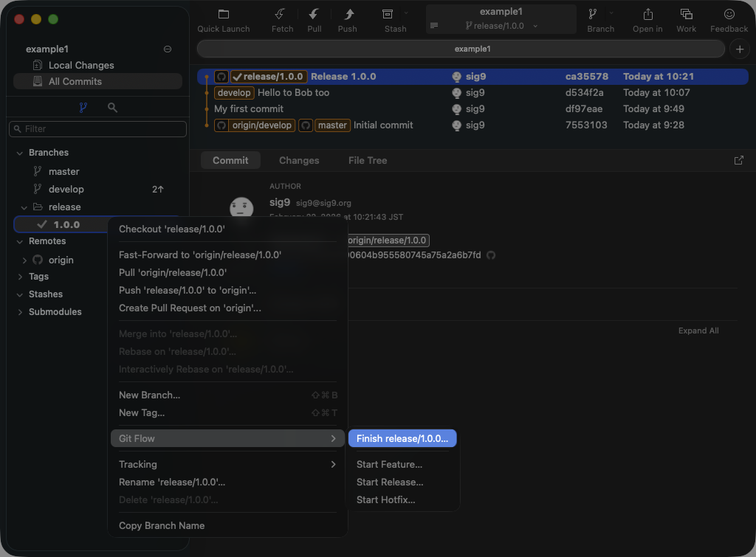Collapse the Branches section
This screenshot has width=756, height=557.
tap(19, 153)
